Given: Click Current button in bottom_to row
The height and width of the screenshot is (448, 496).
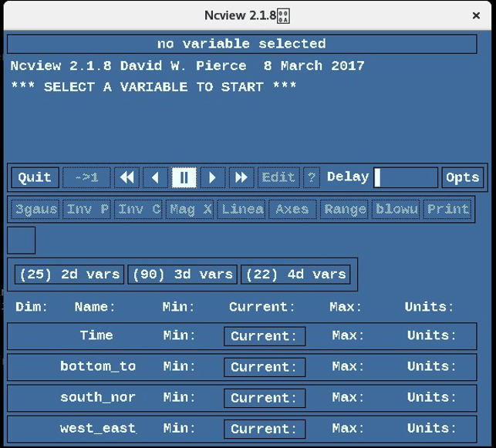Looking at the screenshot, I should pyautogui.click(x=265, y=367).
